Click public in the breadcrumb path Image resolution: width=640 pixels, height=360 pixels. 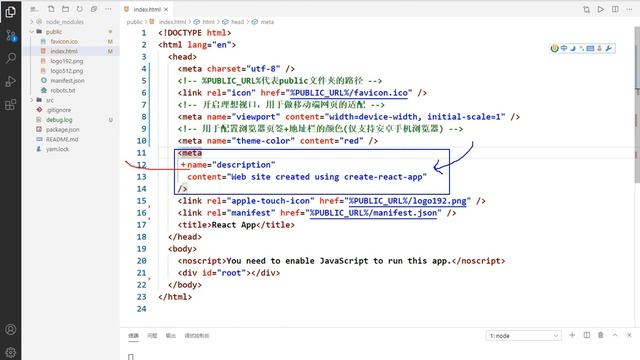coord(134,22)
